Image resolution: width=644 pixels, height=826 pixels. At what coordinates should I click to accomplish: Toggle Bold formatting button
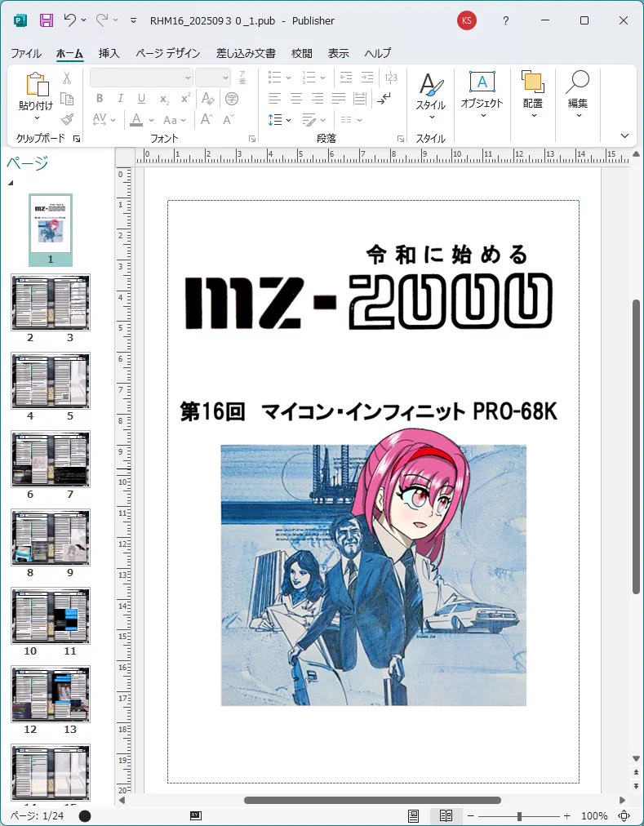(100, 98)
